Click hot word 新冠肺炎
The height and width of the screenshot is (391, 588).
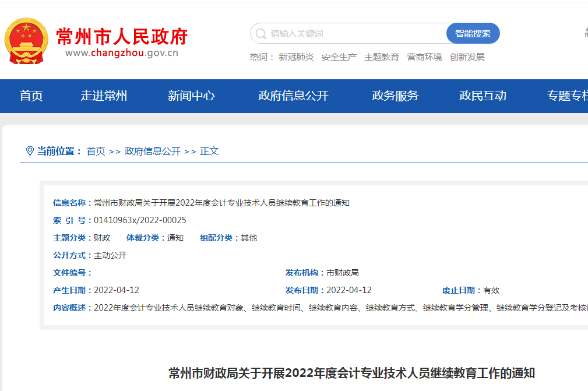pos(296,57)
